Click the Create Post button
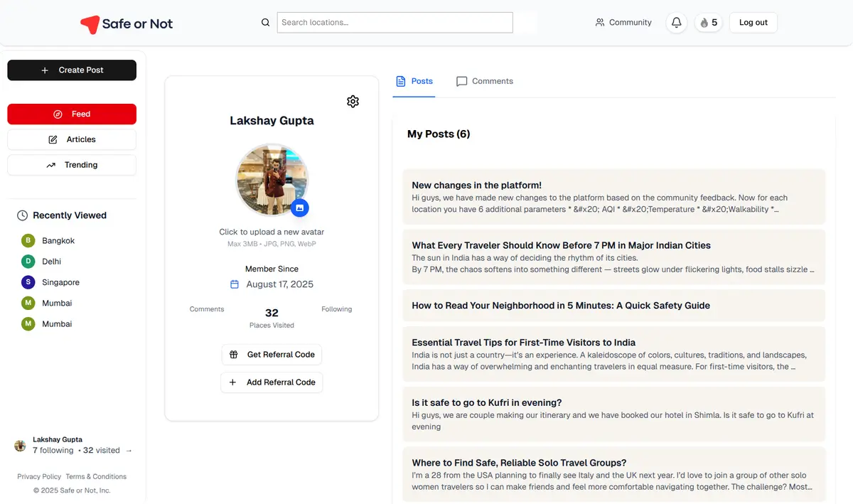 click(x=72, y=70)
